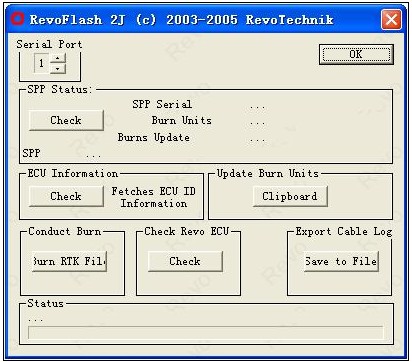This screenshot has width=412, height=362.
Task: Click Fetches ECU ID Information text
Action: [x=153, y=197]
